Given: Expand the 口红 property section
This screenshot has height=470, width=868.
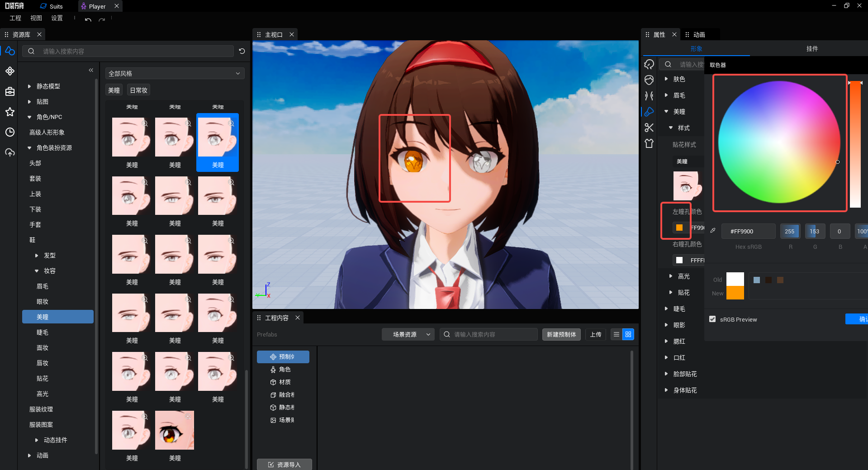Looking at the screenshot, I should [666, 357].
